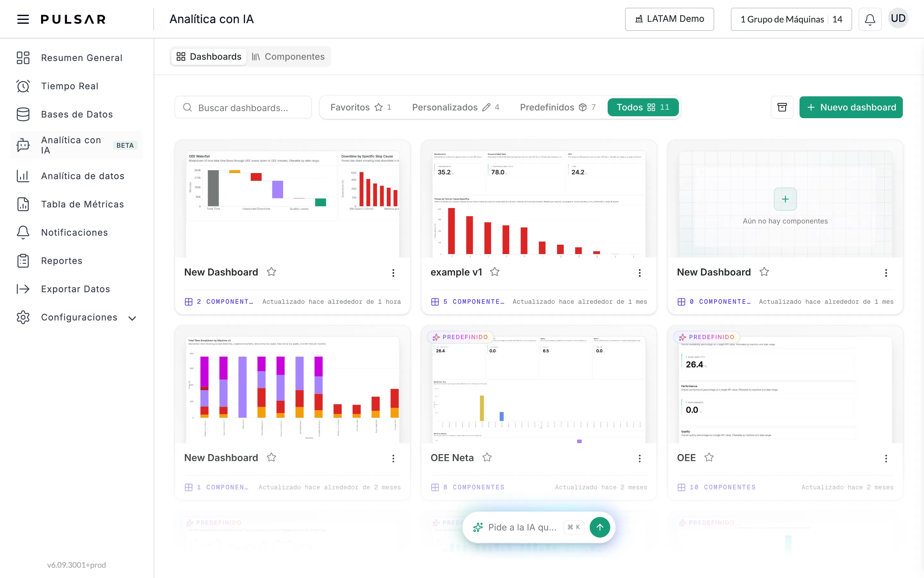The height and width of the screenshot is (578, 924).
Task: Select Analítica con IA BETA sidebar item
Action: pyautogui.click(x=77, y=145)
